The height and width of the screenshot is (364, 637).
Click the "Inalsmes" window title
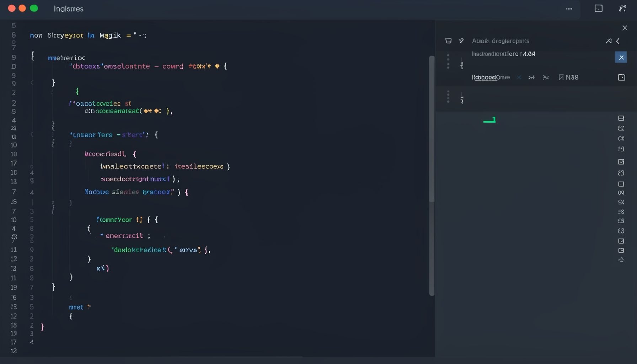[x=69, y=9]
